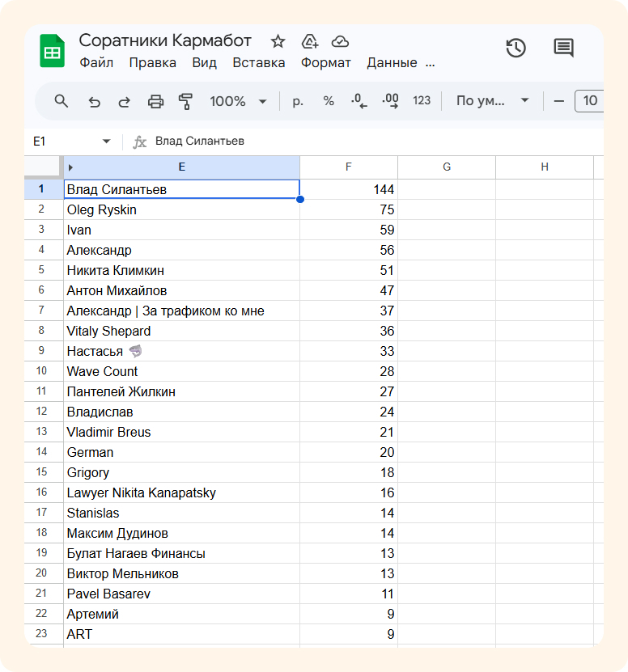Click the select-all corner box
Screen dimensions: 628x672
(x=42, y=167)
